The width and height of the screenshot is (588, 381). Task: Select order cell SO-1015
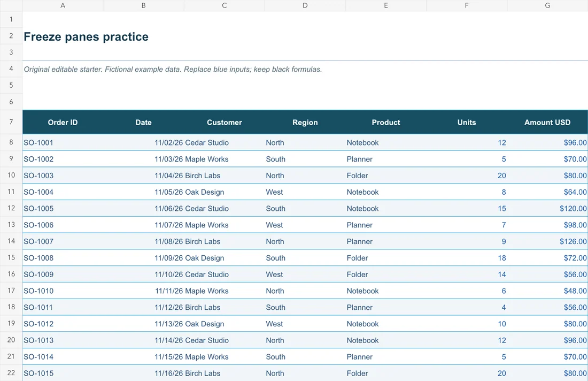coord(63,373)
